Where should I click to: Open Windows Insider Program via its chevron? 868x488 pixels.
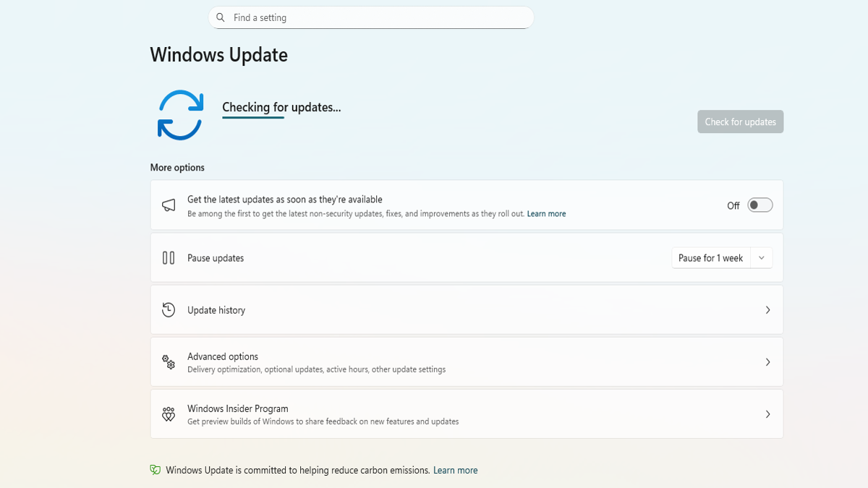[767, 414]
